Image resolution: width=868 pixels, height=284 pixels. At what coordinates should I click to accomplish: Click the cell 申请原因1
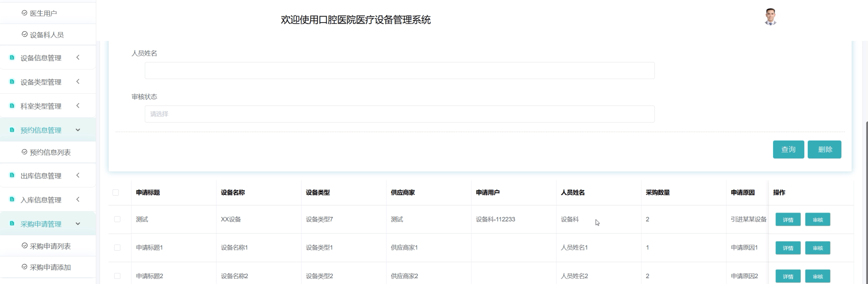coord(744,248)
